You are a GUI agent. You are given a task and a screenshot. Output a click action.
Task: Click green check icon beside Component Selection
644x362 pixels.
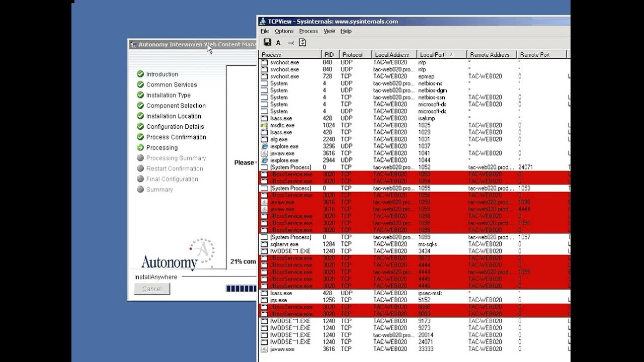140,106
